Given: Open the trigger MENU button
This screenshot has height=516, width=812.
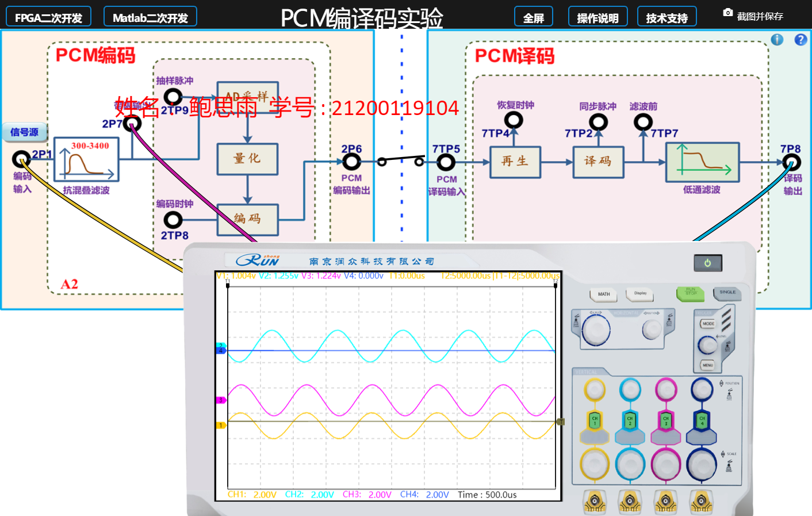Looking at the screenshot, I should (x=707, y=365).
